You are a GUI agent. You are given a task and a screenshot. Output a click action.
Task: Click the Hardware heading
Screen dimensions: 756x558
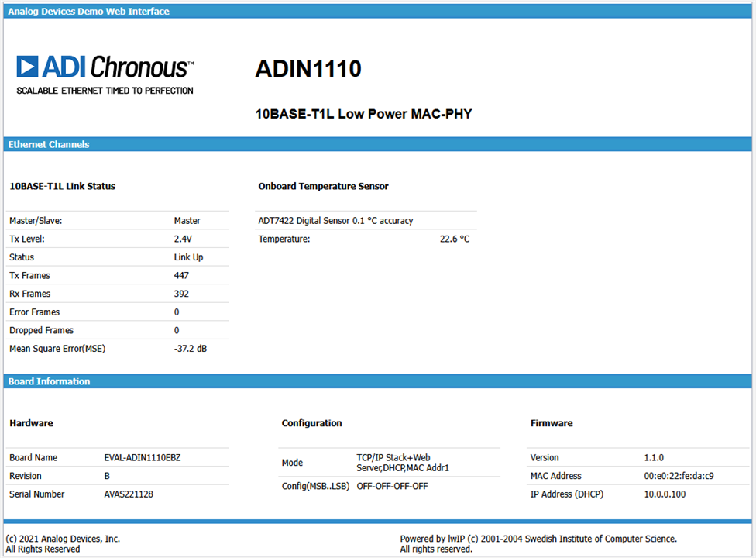coord(31,423)
